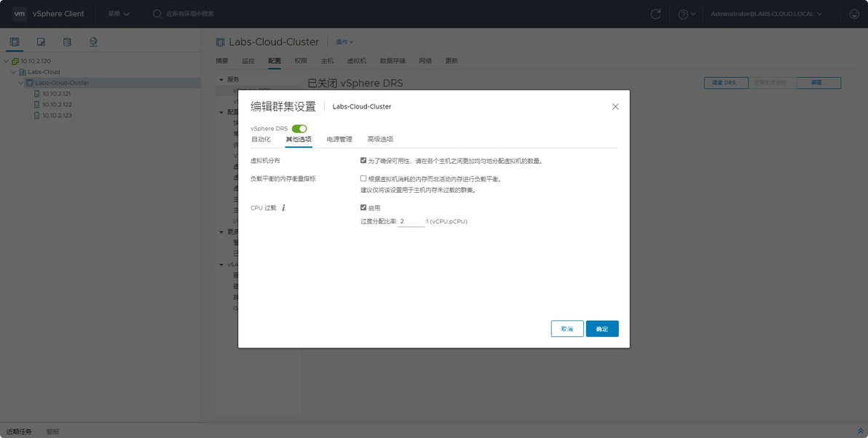Switch to the 高级选项 dialog tab
Image resolution: width=868 pixels, height=438 pixels.
[x=380, y=140]
